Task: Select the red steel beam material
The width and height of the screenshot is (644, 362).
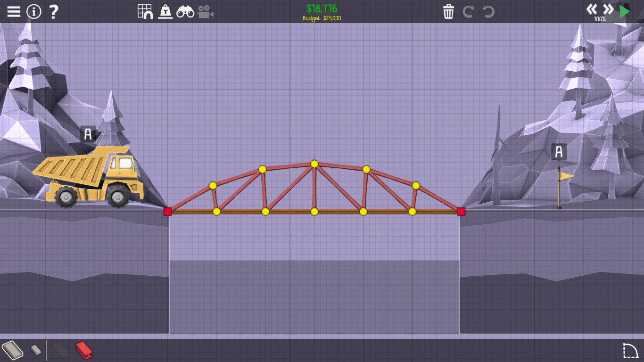Action: coord(84,350)
